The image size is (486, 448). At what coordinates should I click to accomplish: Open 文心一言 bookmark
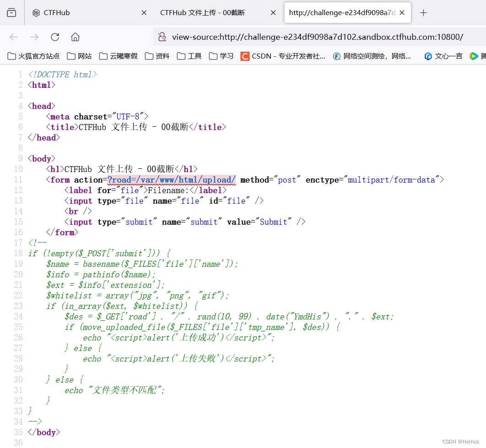[443, 56]
